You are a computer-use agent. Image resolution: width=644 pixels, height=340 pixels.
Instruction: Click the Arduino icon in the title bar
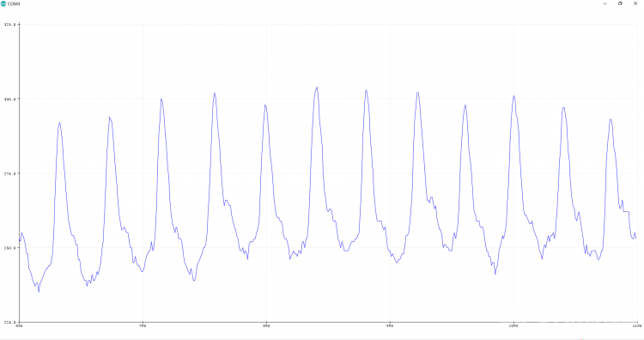(3, 3)
